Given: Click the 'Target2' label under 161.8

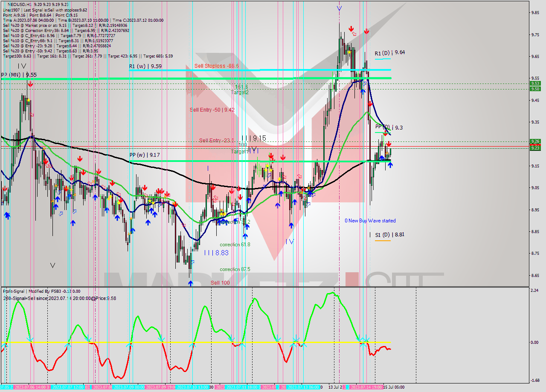Looking at the screenshot, I should (240, 92).
